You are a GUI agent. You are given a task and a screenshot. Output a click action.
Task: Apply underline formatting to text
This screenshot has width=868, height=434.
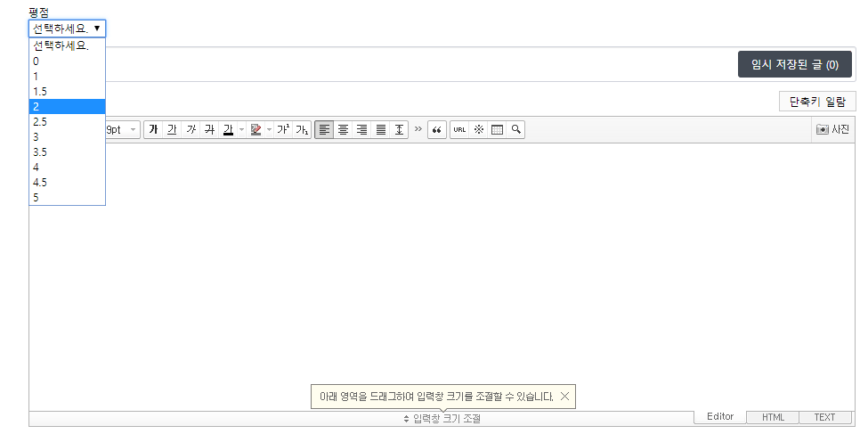[172, 130]
